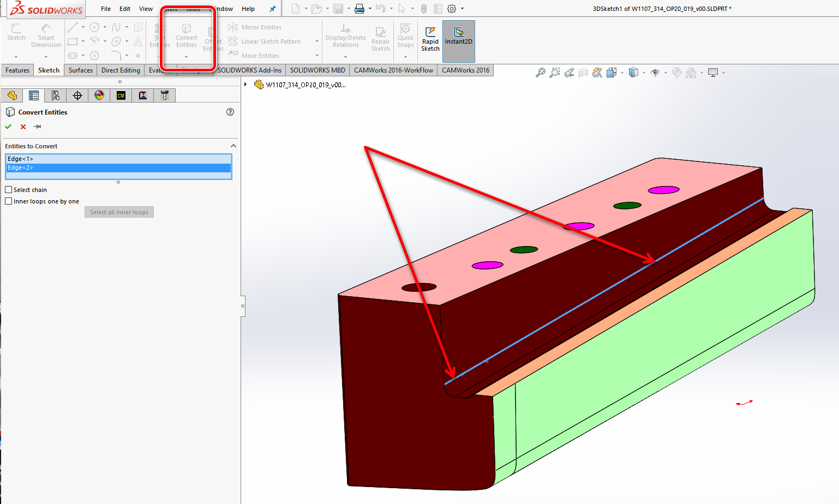
Task: Click the pushpin icon to keep panel visible
Action: (38, 127)
